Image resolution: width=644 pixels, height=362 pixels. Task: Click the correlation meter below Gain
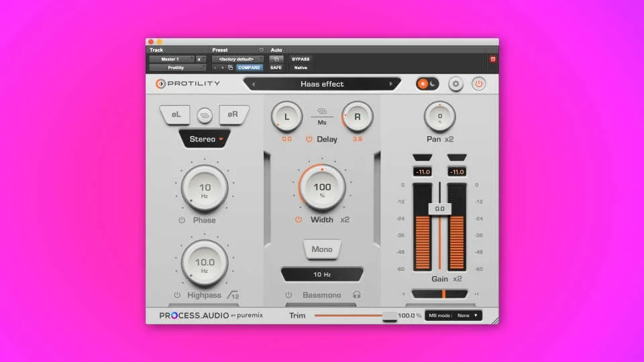coord(439,294)
